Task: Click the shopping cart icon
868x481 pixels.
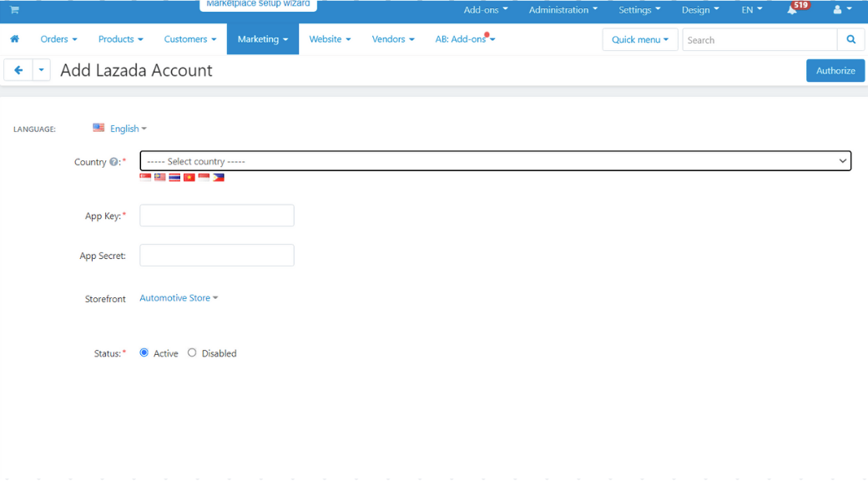Action: tap(14, 9)
